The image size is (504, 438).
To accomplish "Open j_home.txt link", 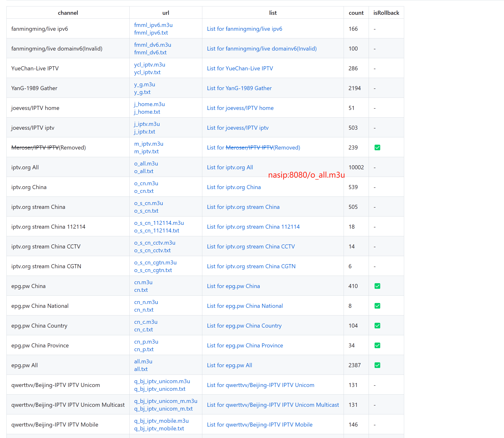I will [x=147, y=112].
